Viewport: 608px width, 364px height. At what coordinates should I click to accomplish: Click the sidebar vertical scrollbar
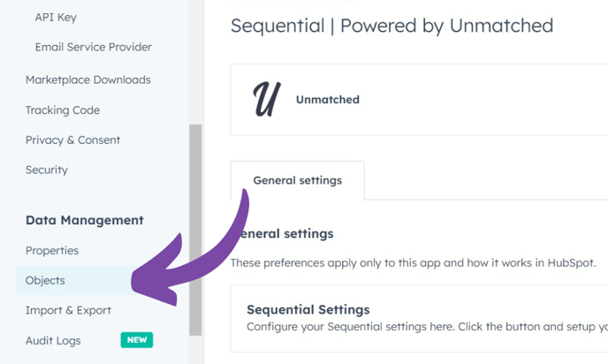click(195, 230)
